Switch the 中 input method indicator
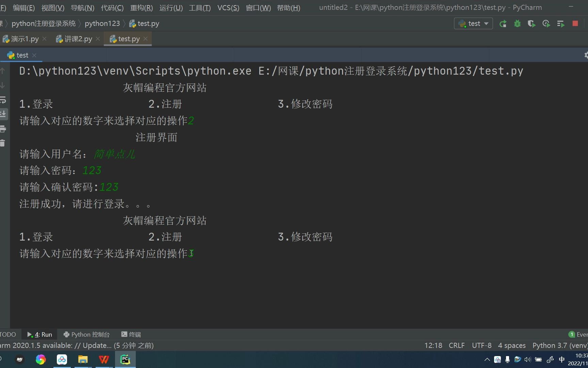Image resolution: width=588 pixels, height=368 pixels. [562, 359]
